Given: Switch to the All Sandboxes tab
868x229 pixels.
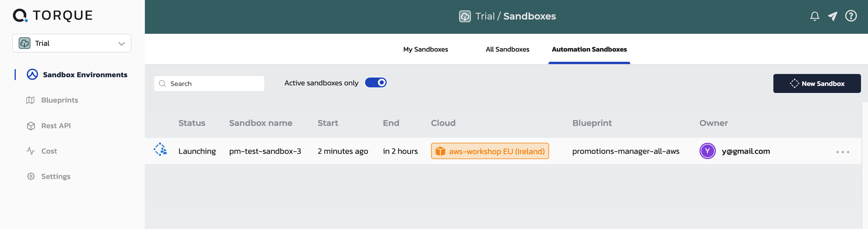Looking at the screenshot, I should point(507,50).
